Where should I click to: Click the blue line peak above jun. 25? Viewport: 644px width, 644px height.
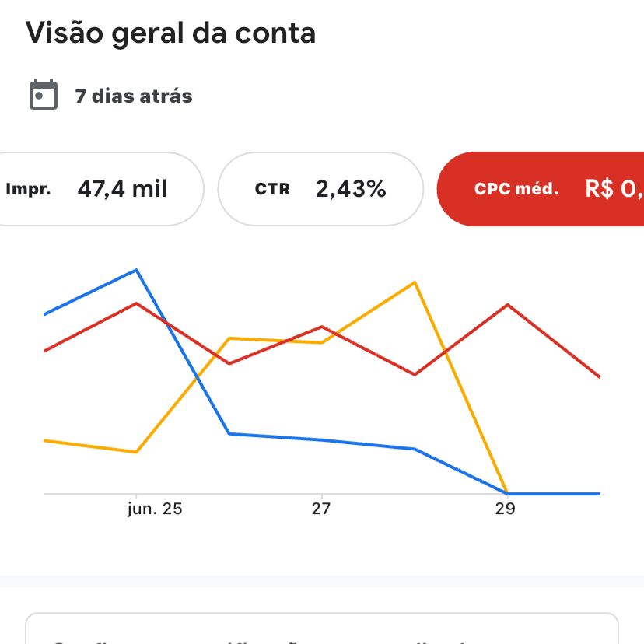click(137, 270)
